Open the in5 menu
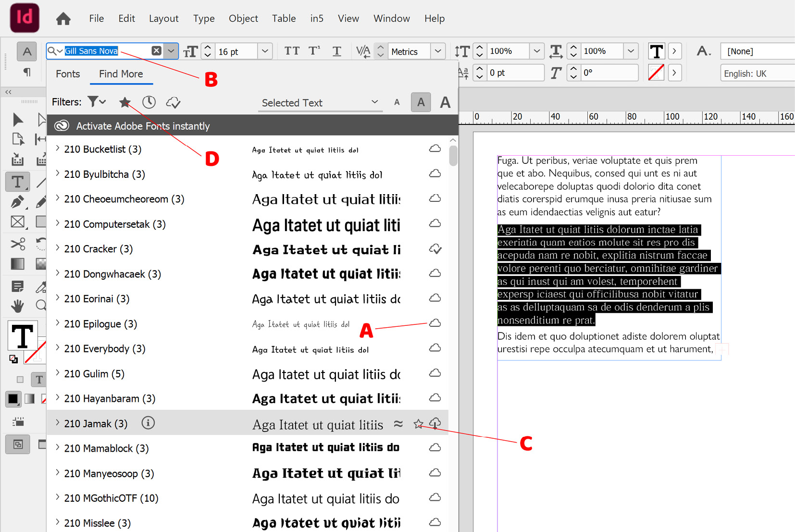The height and width of the screenshot is (532, 795). [x=317, y=18]
